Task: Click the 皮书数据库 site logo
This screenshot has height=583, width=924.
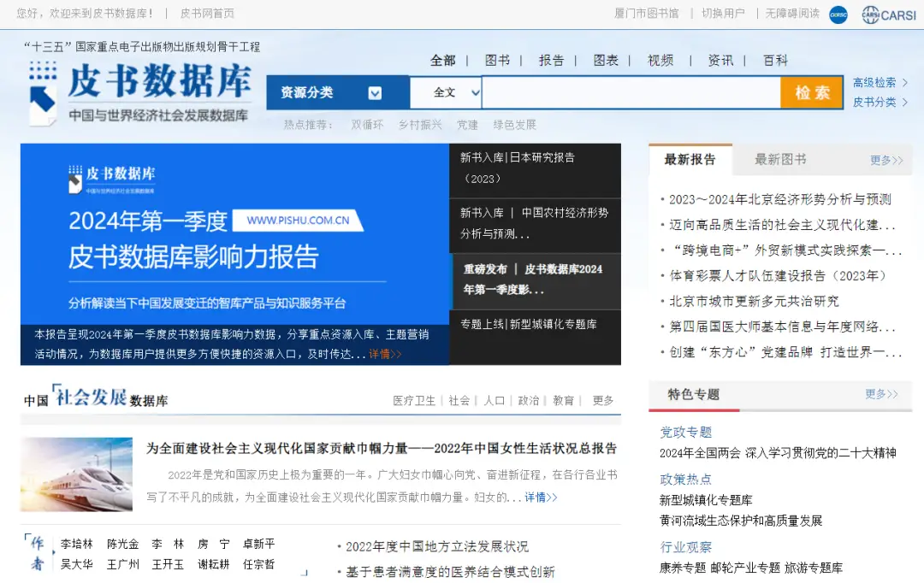Action: pyautogui.click(x=139, y=92)
